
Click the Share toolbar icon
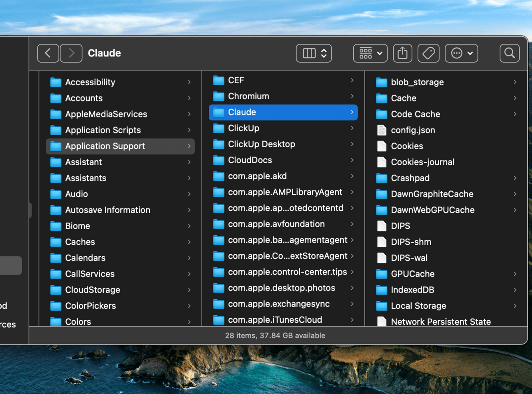pos(403,53)
